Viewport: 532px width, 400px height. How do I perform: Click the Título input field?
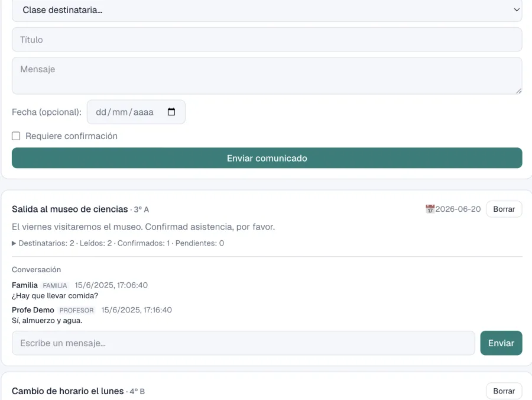tap(267, 40)
